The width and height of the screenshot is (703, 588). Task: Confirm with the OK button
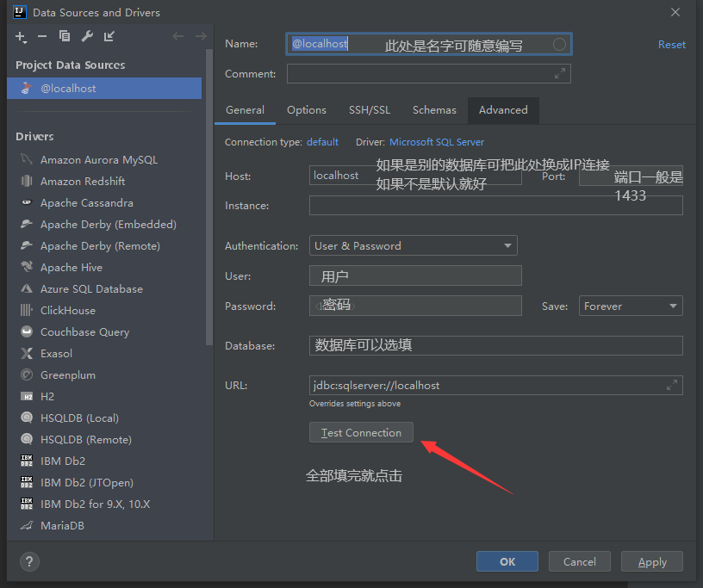coord(507,561)
